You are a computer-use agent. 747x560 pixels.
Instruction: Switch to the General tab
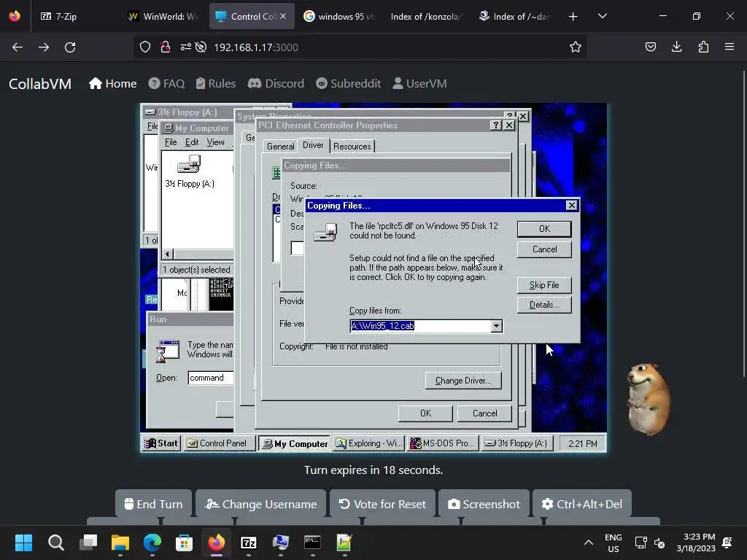(280, 146)
